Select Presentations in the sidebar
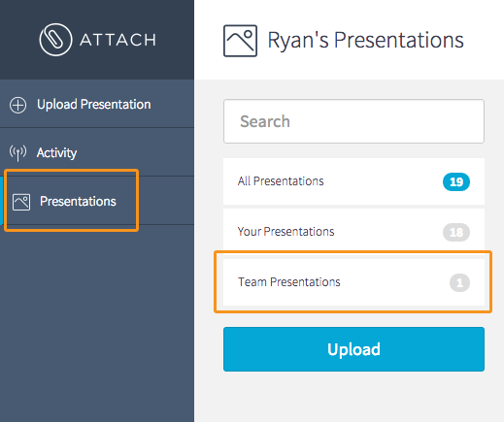This screenshot has height=422, width=504. tap(97, 201)
